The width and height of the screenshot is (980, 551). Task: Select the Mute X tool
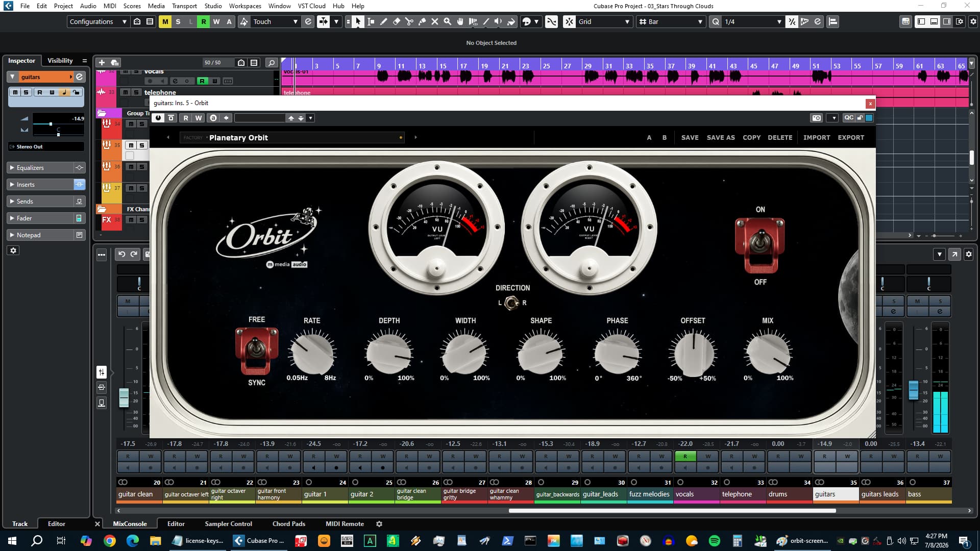pyautogui.click(x=435, y=21)
